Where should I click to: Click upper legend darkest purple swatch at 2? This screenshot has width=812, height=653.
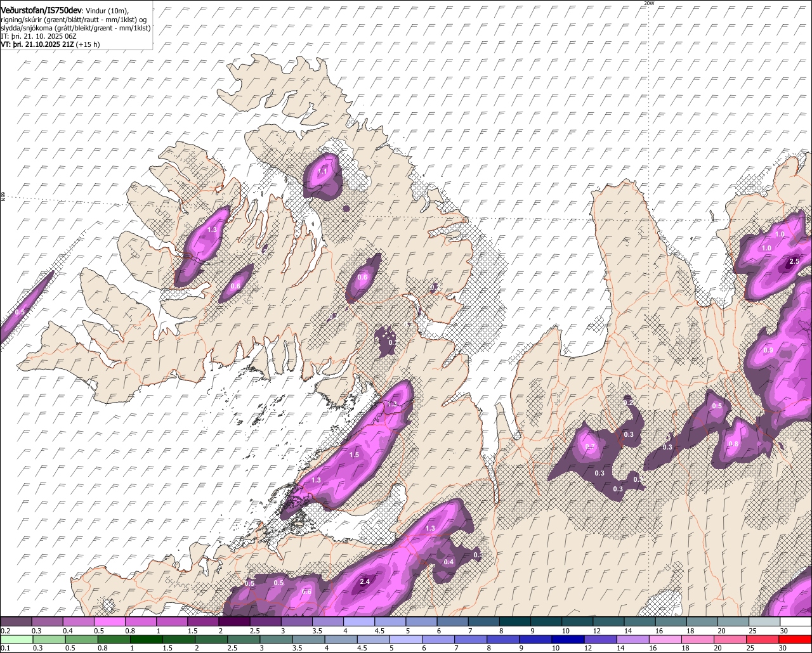234,622
